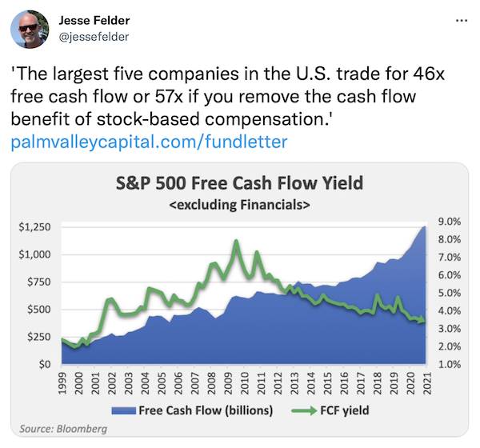480x448 pixels.
Task: Click the 9.0% right axis label
Action: click(450, 222)
